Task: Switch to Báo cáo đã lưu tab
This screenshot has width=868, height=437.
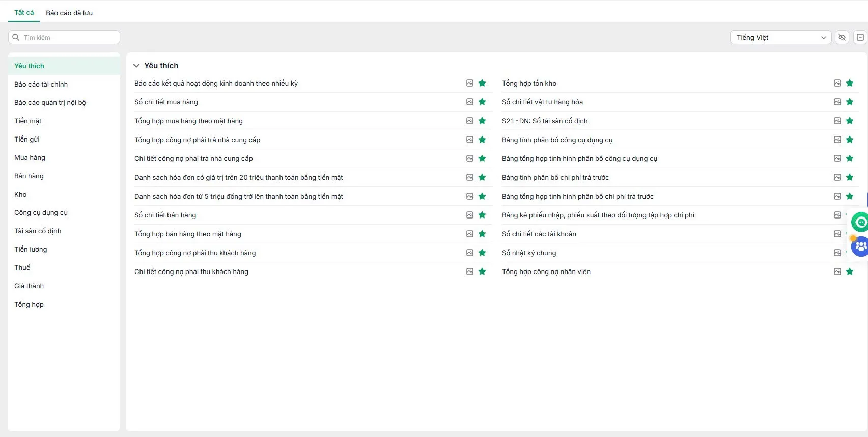Action: pos(69,13)
